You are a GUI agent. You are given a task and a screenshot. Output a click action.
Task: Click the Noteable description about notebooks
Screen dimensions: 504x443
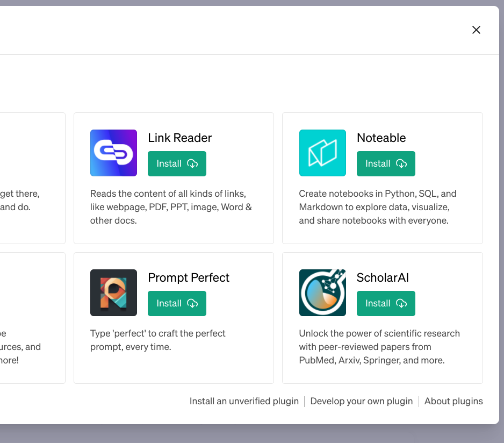coord(378,207)
